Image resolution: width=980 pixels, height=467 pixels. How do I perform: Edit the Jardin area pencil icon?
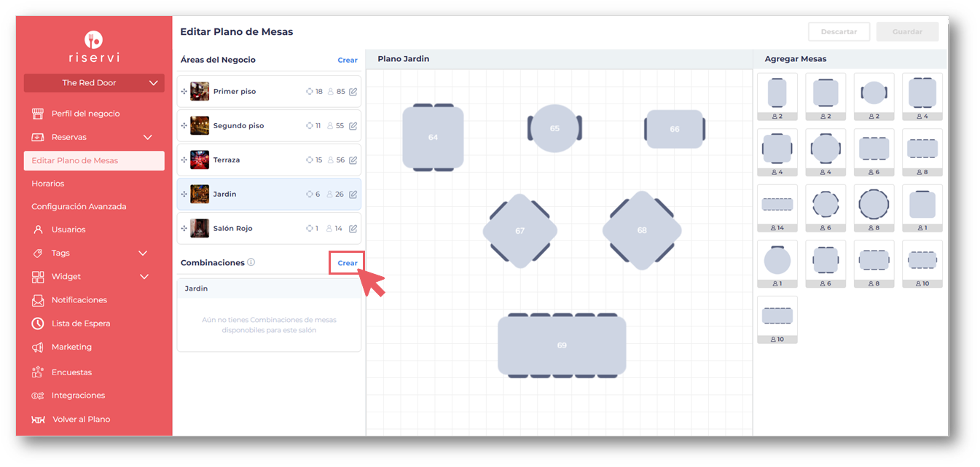click(x=353, y=195)
